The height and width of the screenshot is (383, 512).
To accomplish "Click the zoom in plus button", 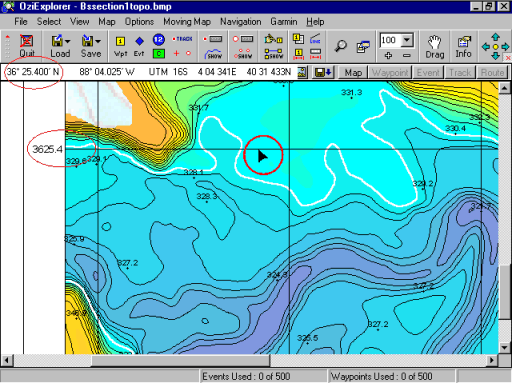I will (x=388, y=55).
